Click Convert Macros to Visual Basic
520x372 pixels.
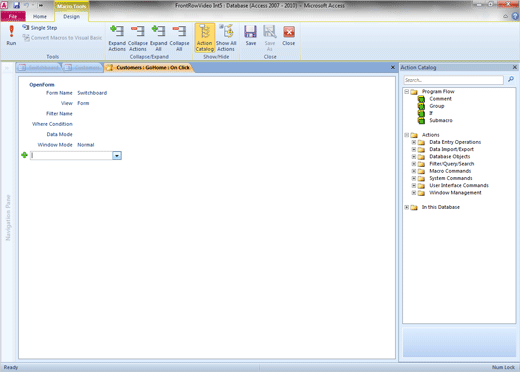[x=62, y=38]
